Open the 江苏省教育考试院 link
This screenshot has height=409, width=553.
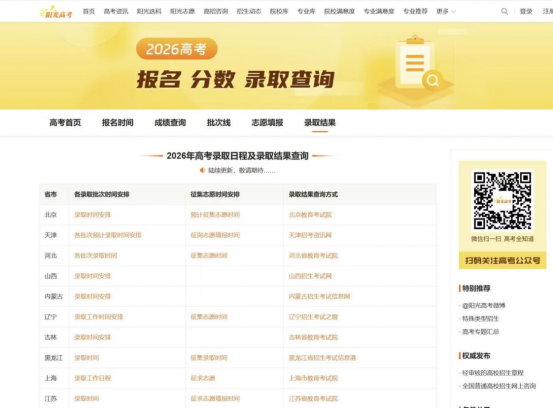click(x=313, y=399)
